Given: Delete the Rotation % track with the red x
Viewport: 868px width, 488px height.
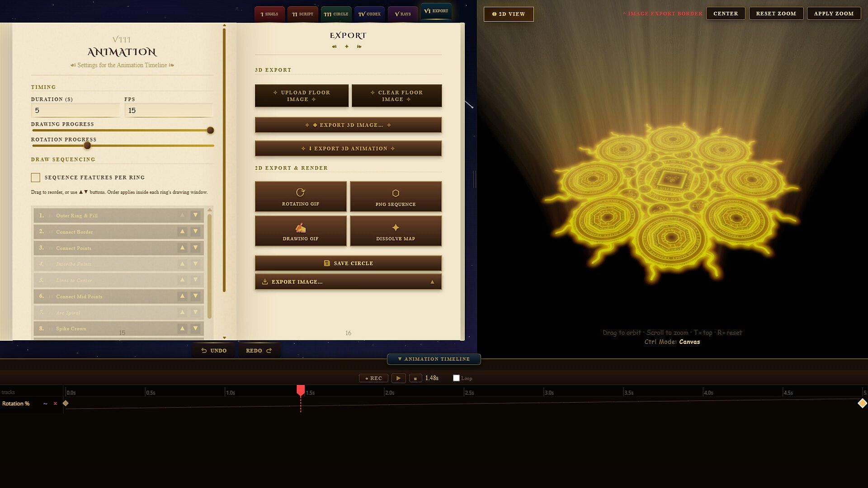Looking at the screenshot, I should pos(55,404).
